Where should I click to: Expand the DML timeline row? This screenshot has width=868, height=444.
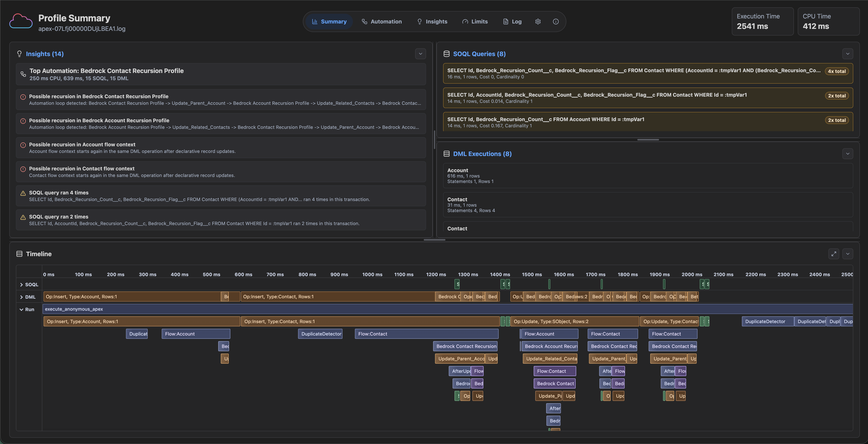(x=22, y=297)
